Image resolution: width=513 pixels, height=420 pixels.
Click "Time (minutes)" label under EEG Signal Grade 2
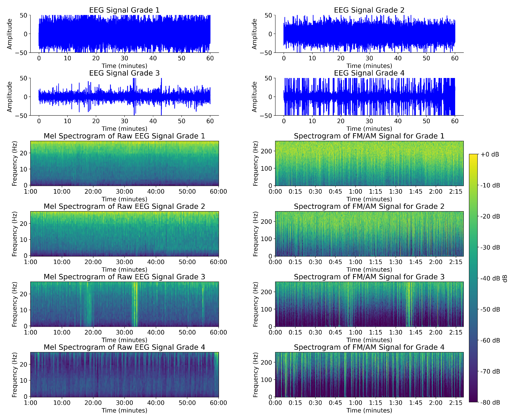(369, 66)
